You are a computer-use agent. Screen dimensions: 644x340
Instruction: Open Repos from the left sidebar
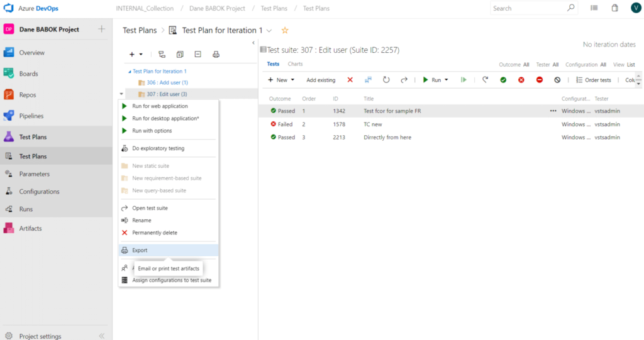click(x=28, y=95)
